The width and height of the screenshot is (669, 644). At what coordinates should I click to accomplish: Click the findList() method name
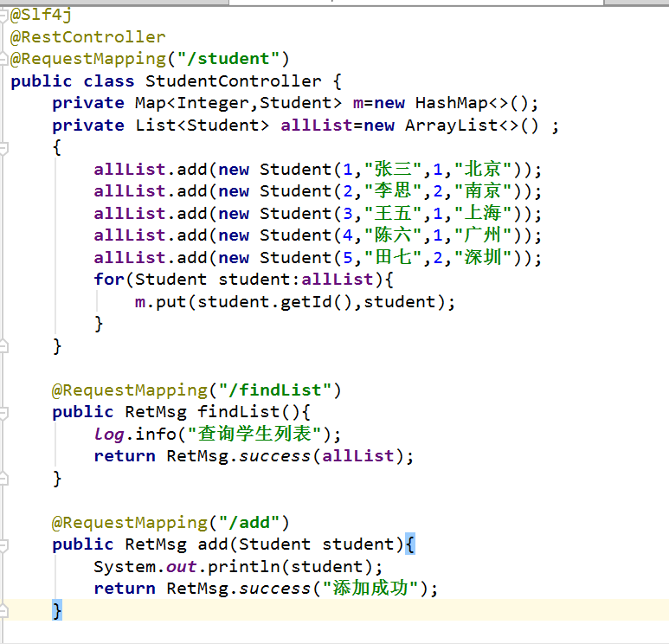point(239,412)
